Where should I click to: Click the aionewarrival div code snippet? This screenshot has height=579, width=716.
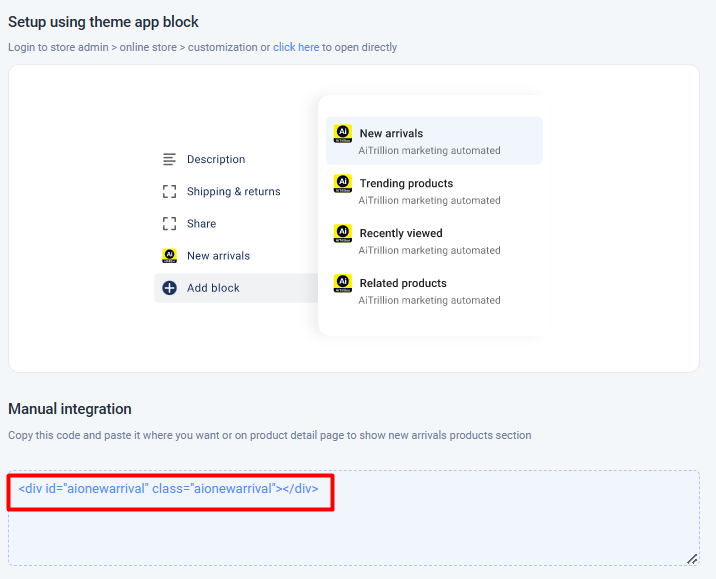[x=168, y=489]
